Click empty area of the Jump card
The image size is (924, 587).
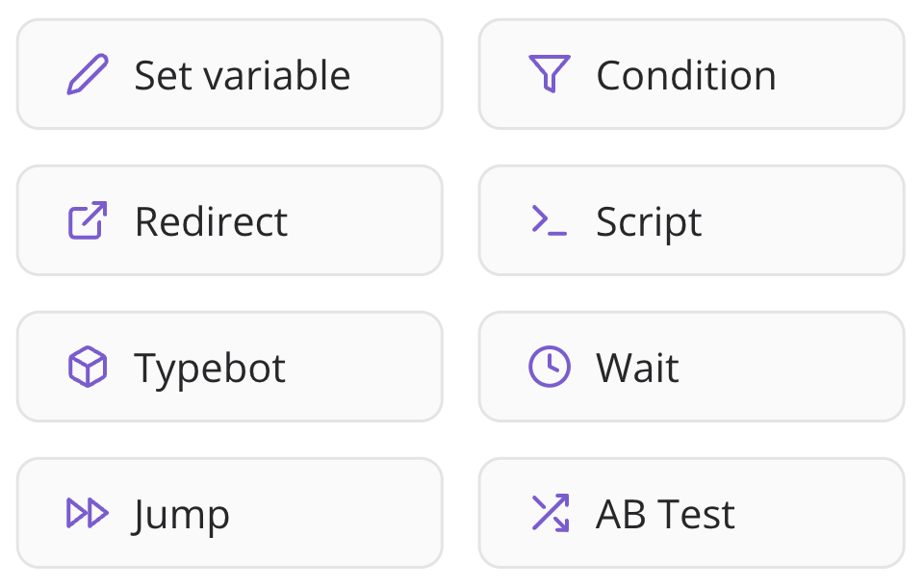346,514
